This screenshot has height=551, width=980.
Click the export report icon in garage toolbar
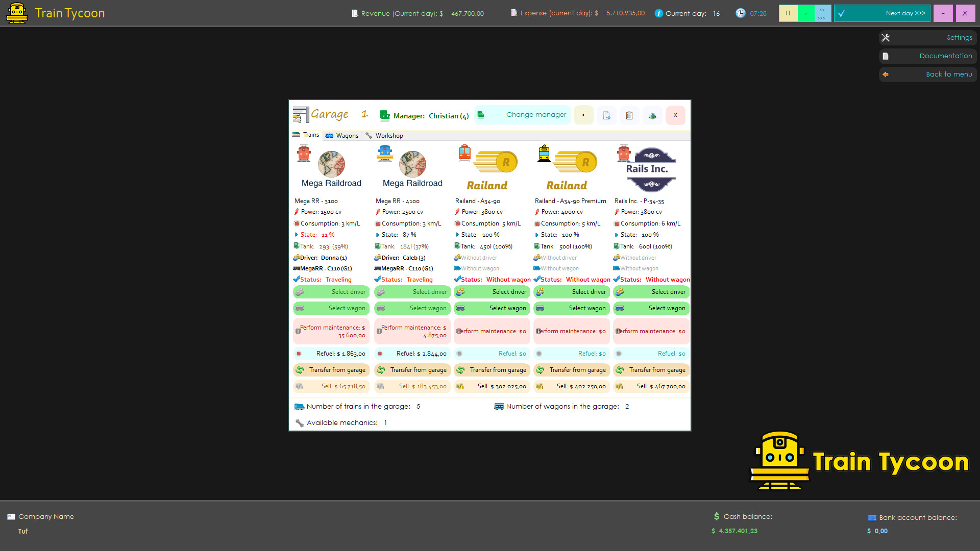606,115
